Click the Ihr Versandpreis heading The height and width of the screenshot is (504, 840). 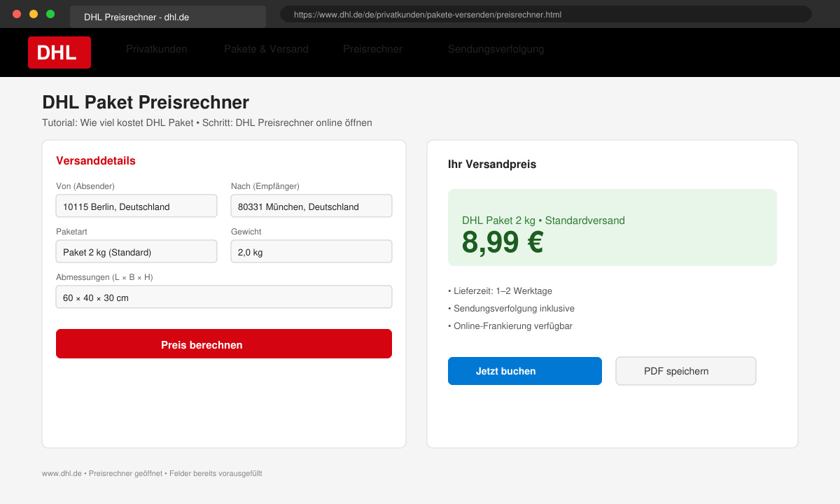click(x=492, y=164)
